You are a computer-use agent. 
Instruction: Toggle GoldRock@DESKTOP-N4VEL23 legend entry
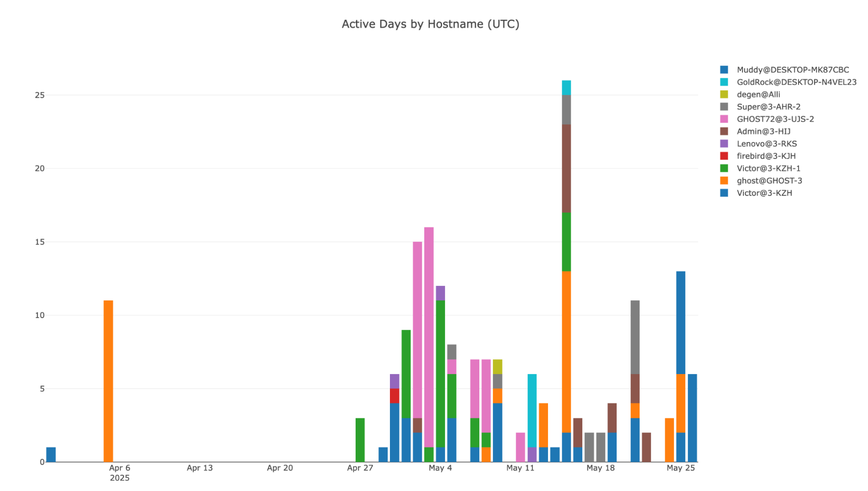coord(796,82)
